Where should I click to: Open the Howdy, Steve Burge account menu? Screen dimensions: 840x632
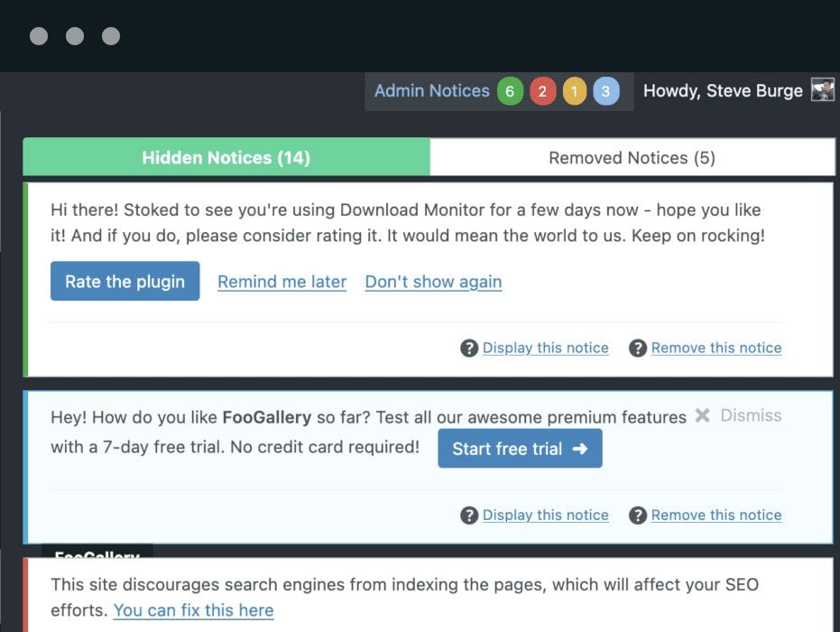(x=723, y=91)
